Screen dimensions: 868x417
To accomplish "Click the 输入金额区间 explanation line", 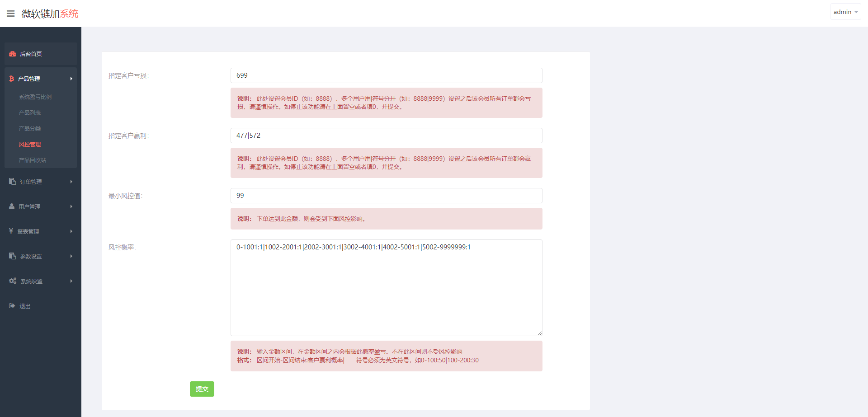I will [x=350, y=351].
